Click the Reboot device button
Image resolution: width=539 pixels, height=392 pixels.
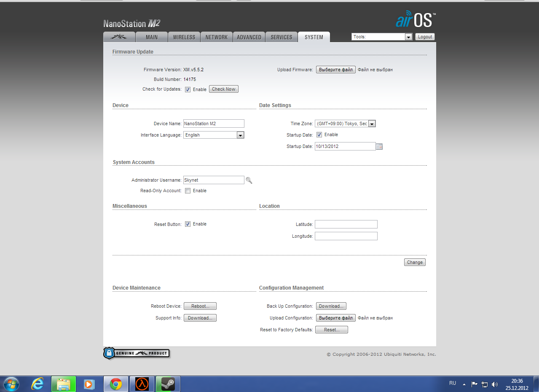200,306
